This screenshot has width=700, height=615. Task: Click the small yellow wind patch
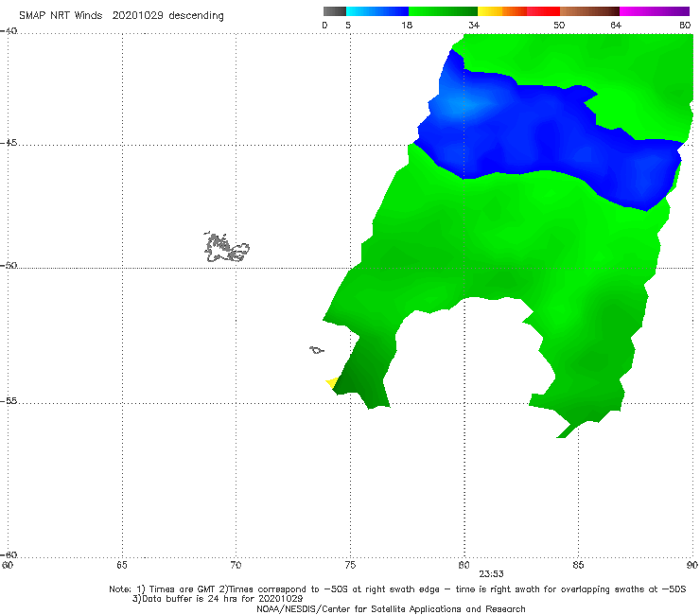point(332,383)
